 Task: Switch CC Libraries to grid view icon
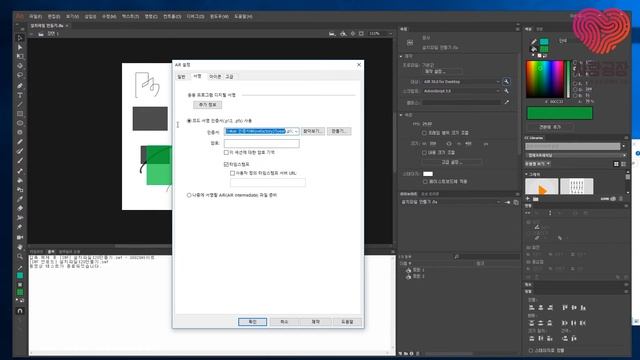(x=616, y=164)
